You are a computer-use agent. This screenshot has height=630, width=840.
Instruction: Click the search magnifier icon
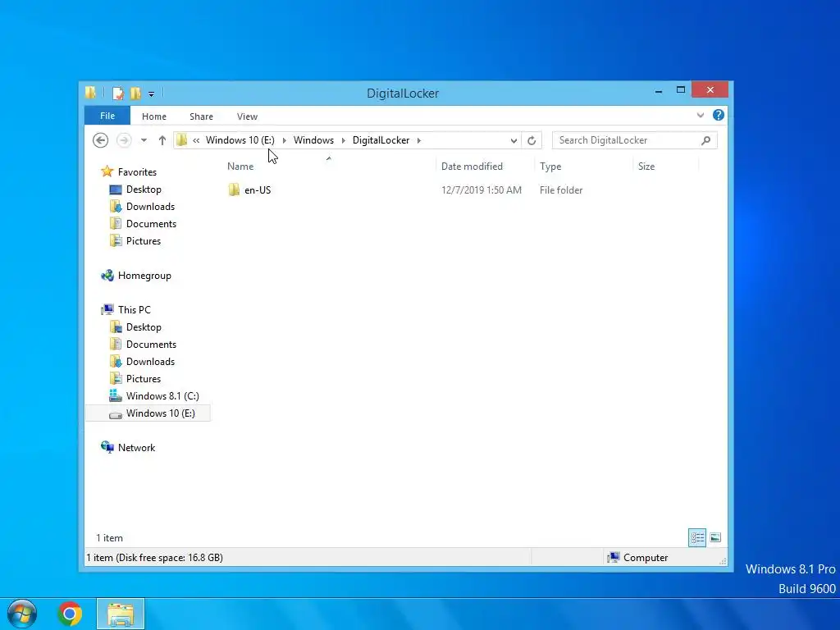pos(706,140)
